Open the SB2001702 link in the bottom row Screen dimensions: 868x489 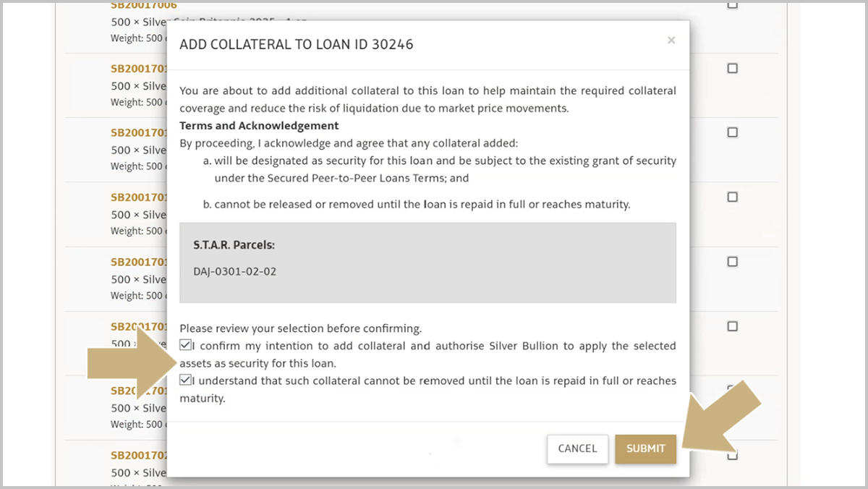tap(139, 456)
